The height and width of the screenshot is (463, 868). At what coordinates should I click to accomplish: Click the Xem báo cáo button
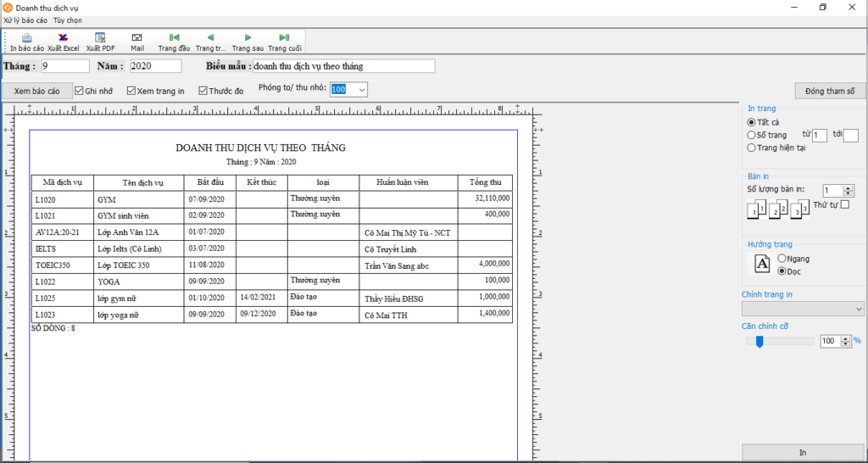tap(36, 91)
